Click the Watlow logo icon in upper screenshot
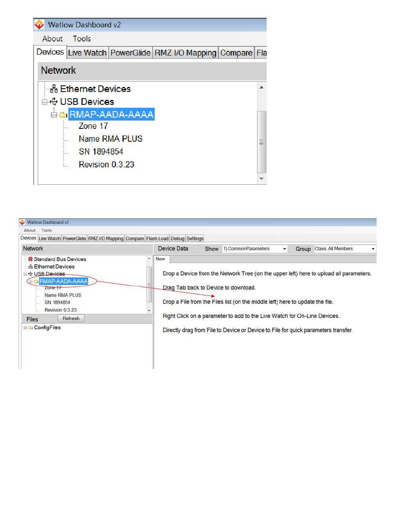This screenshot has width=394, height=532. point(39,24)
